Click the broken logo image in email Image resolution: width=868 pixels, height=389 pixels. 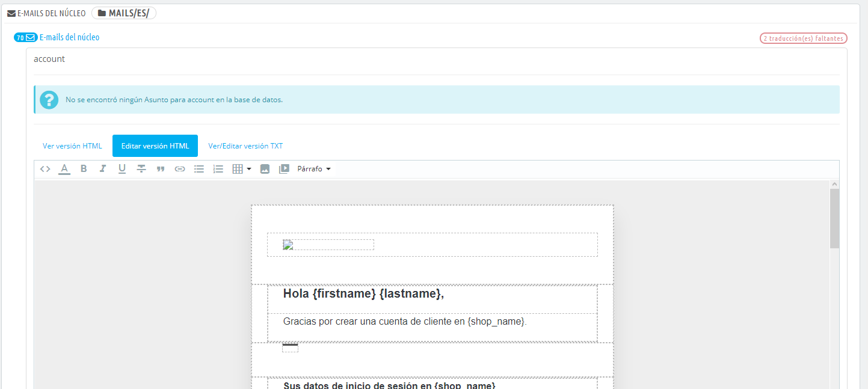[x=328, y=245]
